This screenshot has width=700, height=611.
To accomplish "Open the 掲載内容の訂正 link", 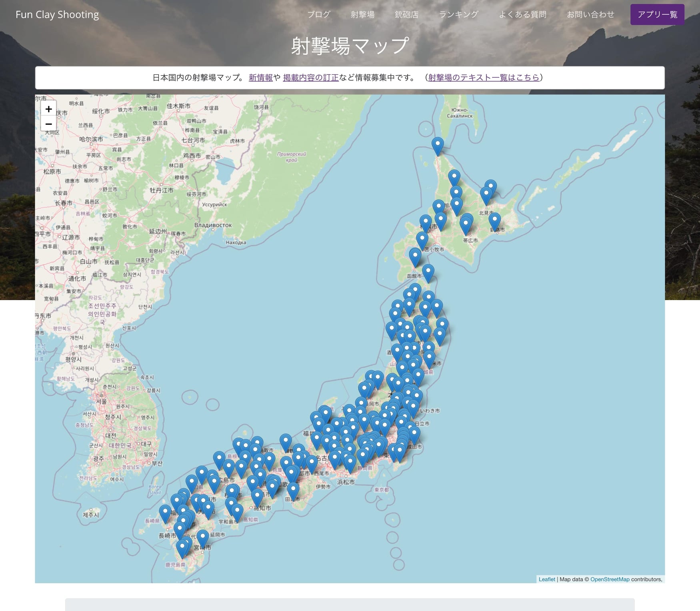I will point(311,78).
